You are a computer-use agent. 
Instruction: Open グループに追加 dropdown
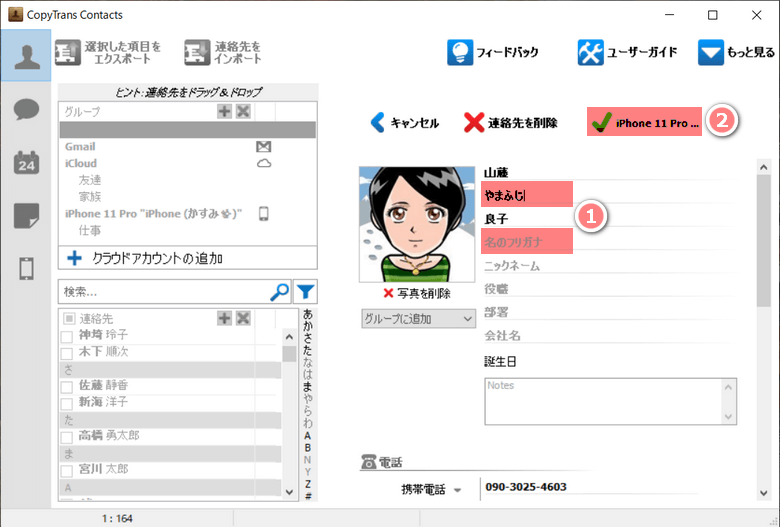(x=418, y=318)
